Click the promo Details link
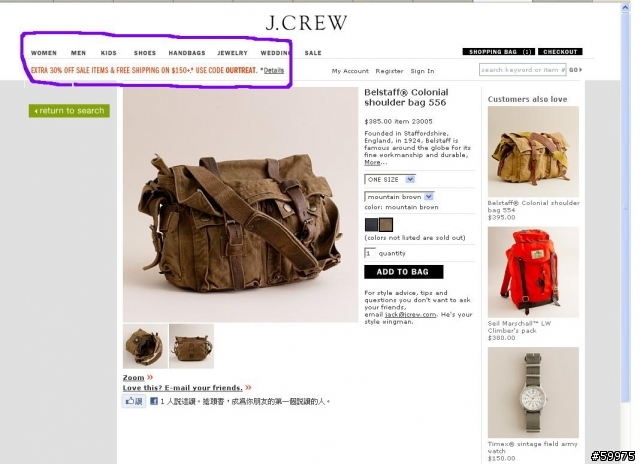640x464 pixels. 273,70
